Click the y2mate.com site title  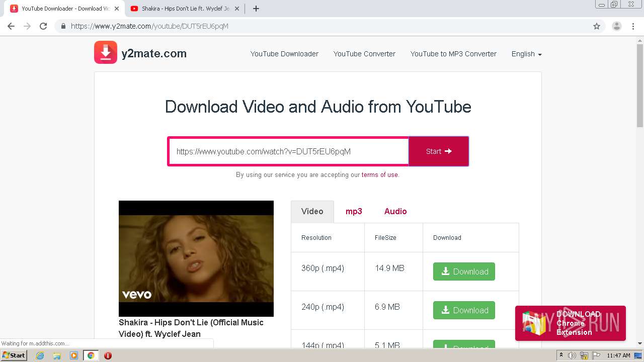coord(154,53)
